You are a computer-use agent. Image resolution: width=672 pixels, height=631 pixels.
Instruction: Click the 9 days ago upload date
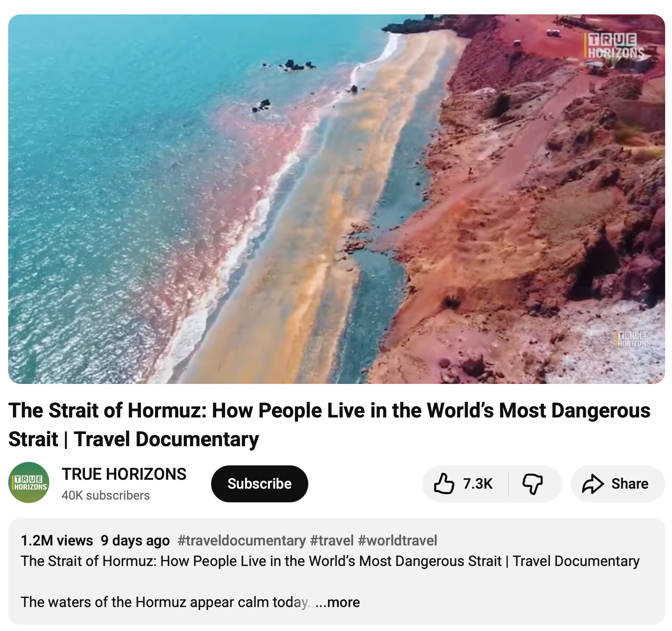click(x=135, y=541)
